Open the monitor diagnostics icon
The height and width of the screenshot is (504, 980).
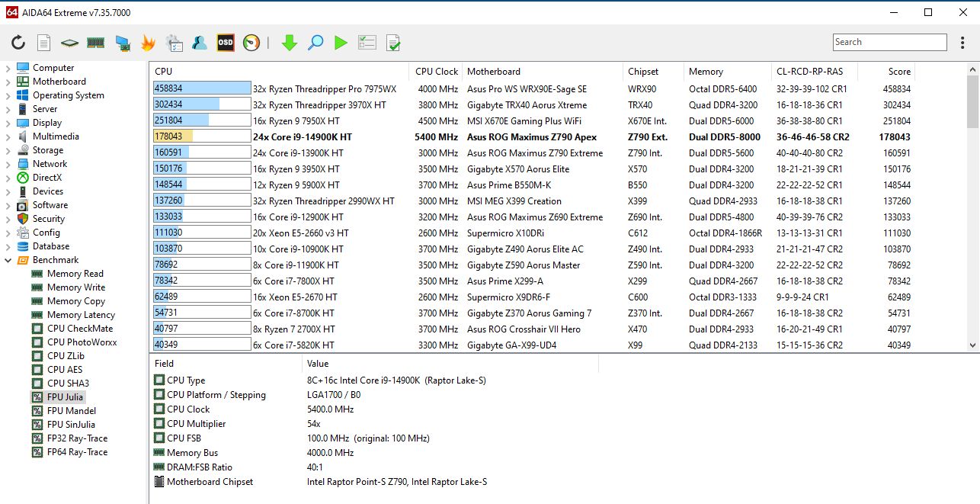122,43
